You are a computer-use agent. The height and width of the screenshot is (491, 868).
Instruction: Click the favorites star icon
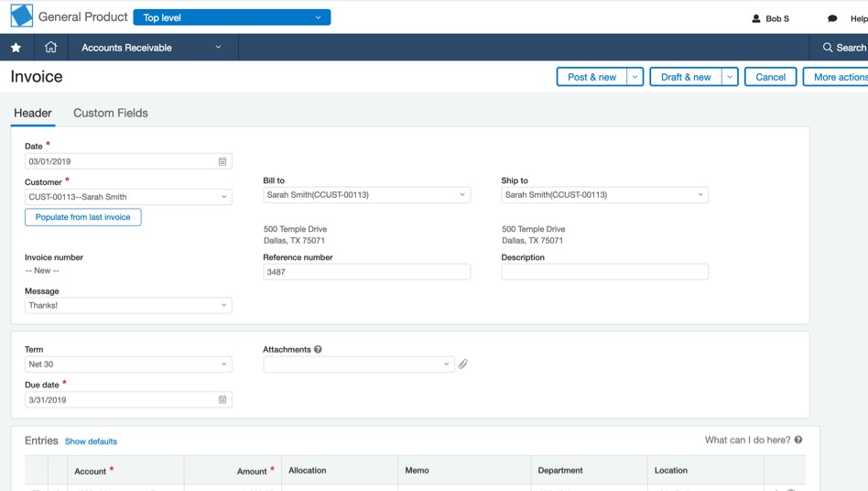[16, 48]
